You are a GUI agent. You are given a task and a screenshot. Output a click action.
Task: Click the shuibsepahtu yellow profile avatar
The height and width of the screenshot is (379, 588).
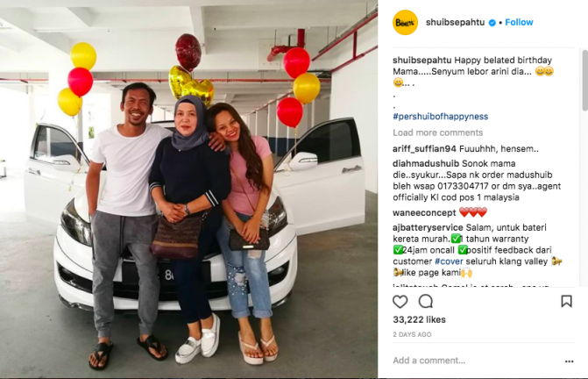405,23
